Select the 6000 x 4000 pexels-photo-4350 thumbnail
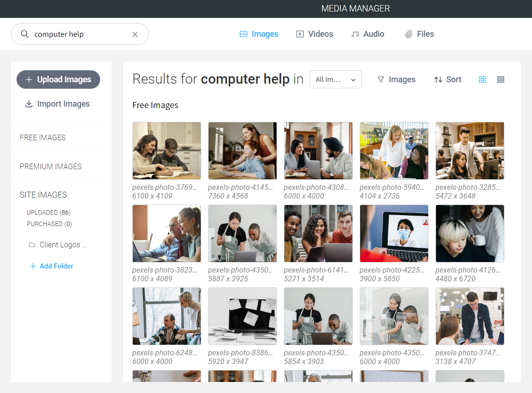The width and height of the screenshot is (532, 393). click(x=394, y=316)
